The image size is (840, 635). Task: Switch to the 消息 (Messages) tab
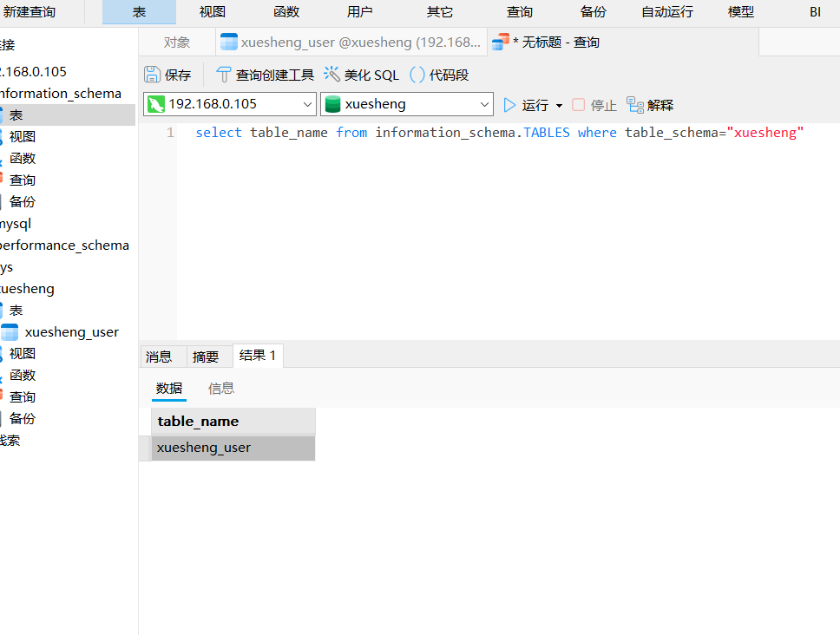coord(159,357)
